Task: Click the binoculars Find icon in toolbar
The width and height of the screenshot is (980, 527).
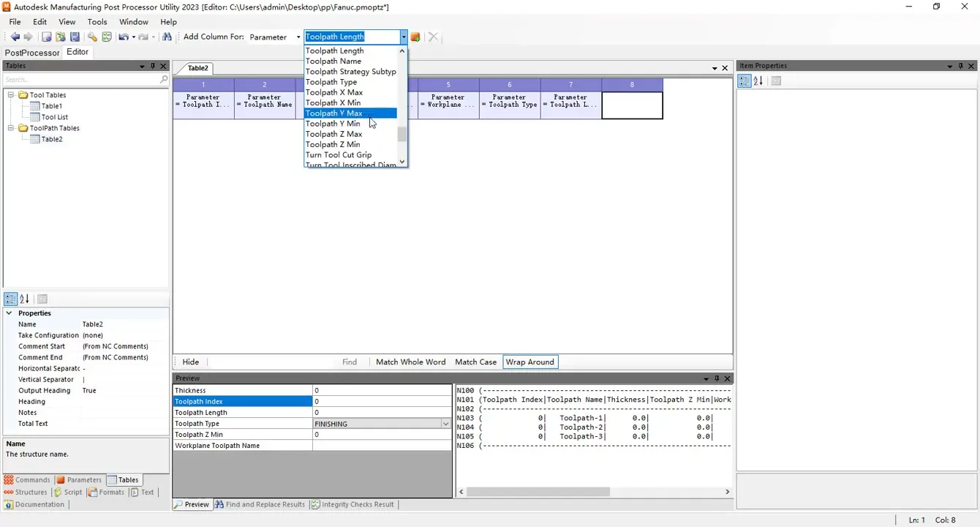Action: (x=167, y=37)
